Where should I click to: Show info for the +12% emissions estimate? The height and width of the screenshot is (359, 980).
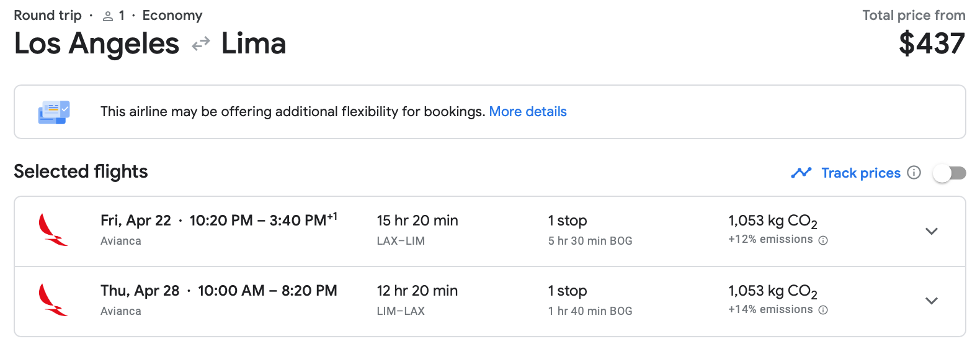823,240
